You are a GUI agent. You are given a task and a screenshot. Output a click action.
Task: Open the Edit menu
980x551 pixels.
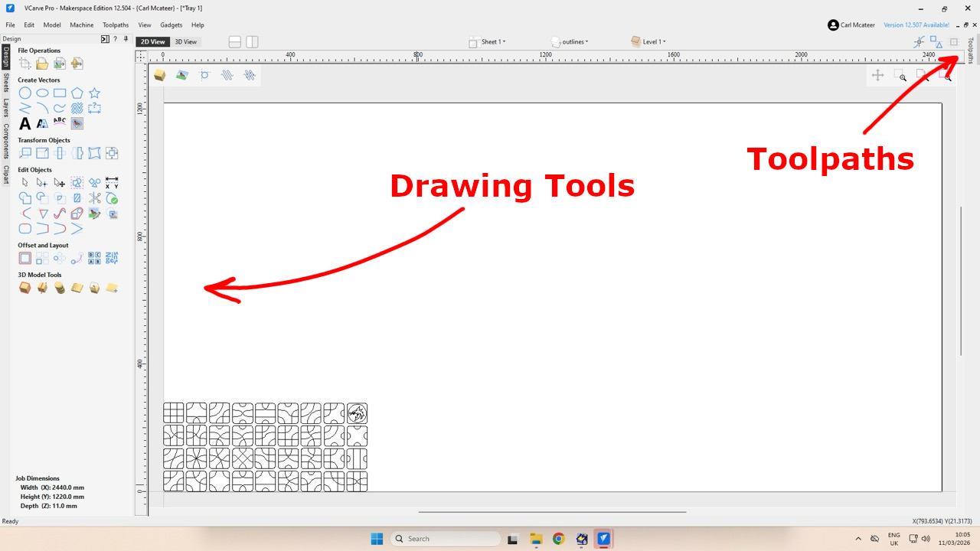(x=29, y=25)
